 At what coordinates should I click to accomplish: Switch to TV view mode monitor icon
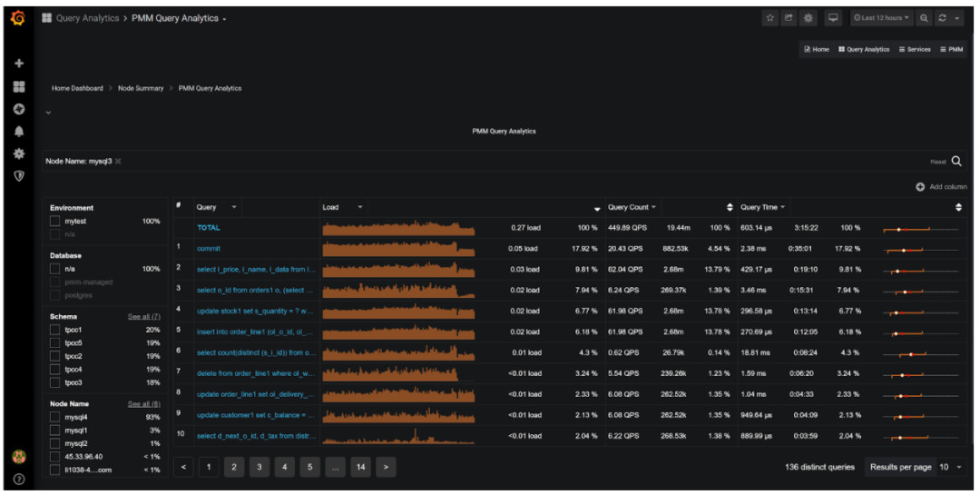(833, 18)
